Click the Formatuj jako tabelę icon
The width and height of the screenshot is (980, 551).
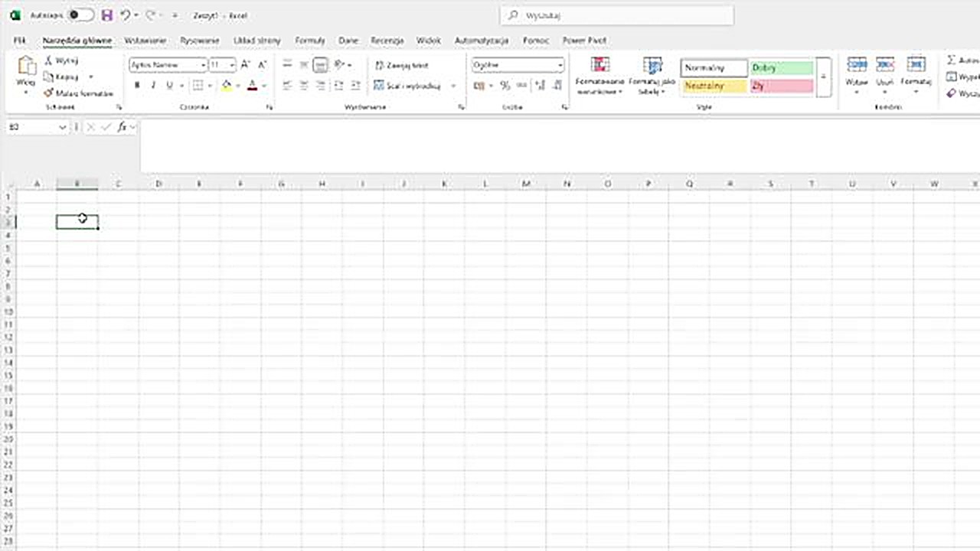652,75
